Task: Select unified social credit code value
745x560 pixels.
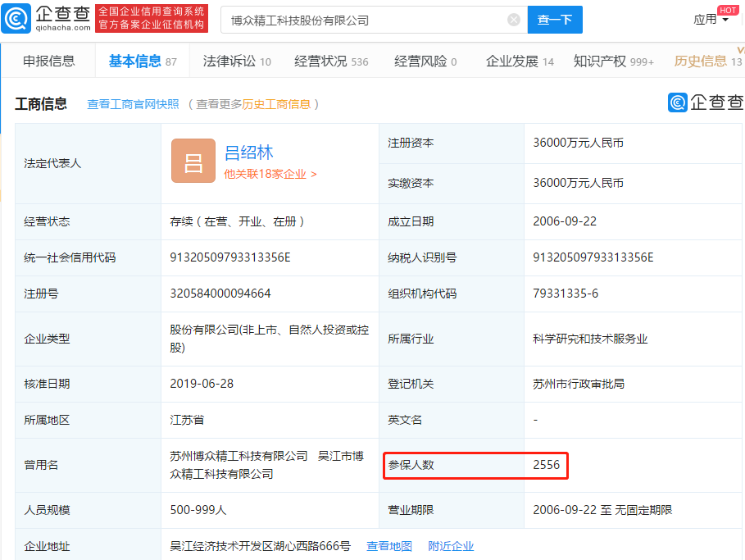Action: 230,257
